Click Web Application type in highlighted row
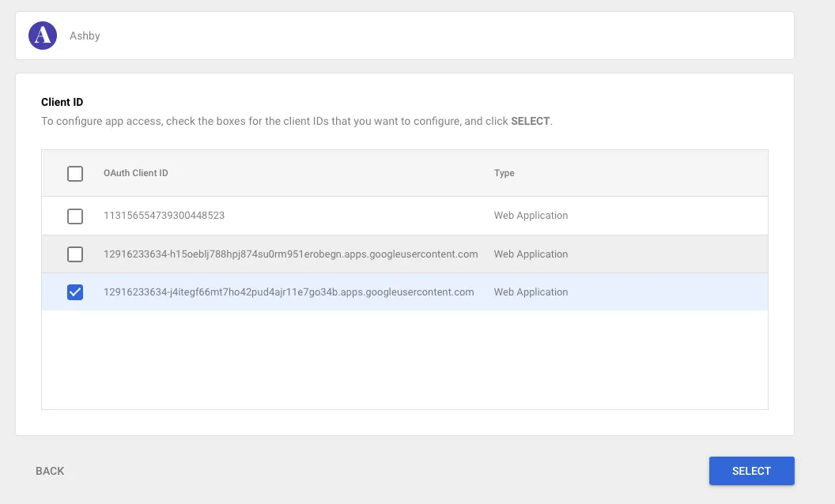This screenshot has height=504, width=835. pyautogui.click(x=531, y=292)
